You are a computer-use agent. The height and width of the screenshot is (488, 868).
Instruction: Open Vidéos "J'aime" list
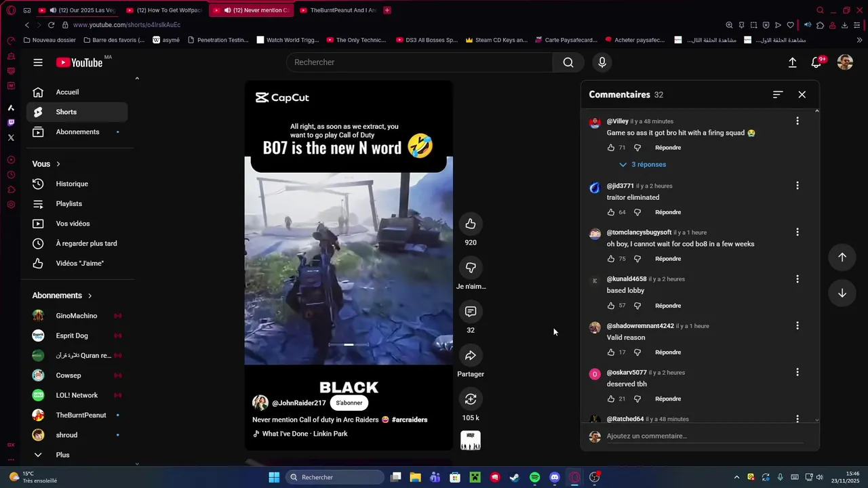click(77, 263)
